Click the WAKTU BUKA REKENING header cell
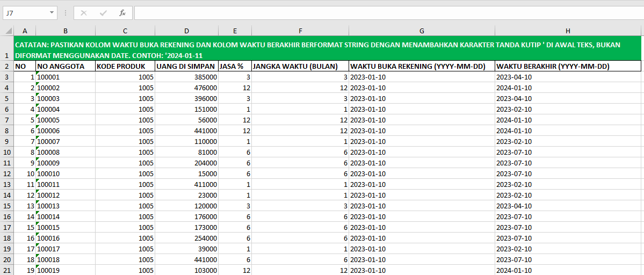Viewport: 644px width, 275px height. click(422, 66)
